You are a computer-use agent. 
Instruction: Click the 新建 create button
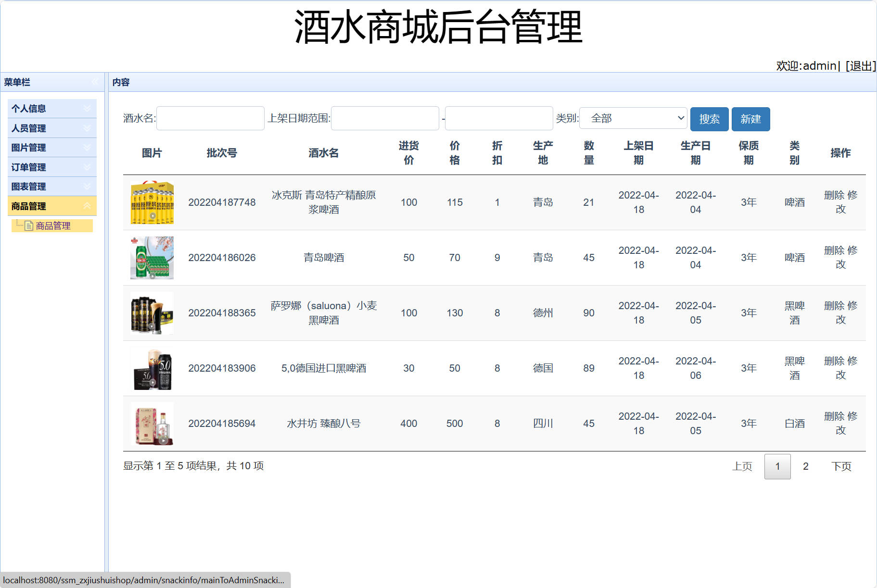[750, 119]
